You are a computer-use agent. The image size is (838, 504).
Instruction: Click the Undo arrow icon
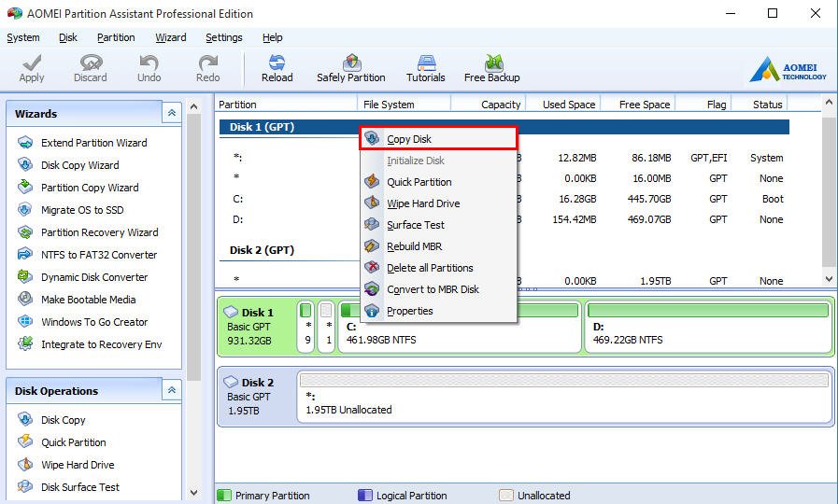pos(149,63)
